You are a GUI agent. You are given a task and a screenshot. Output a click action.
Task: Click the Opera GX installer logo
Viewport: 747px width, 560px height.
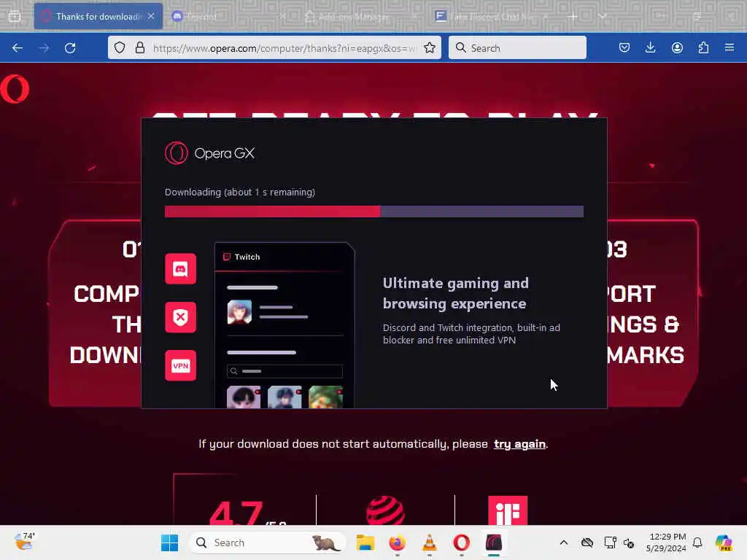[x=209, y=153]
